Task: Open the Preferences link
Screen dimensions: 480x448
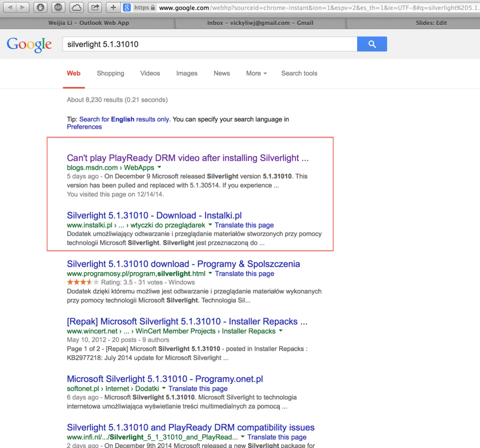Action: (x=84, y=127)
